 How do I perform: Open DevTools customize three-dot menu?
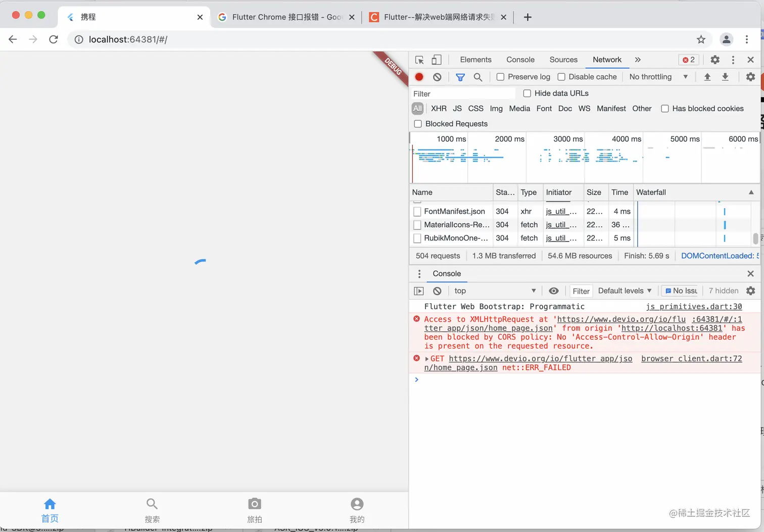[x=733, y=60]
